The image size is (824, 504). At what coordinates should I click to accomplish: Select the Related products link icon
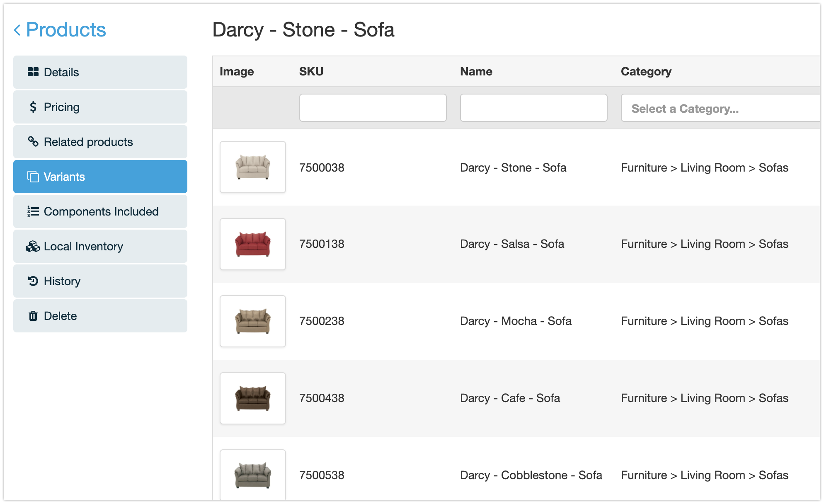point(33,141)
